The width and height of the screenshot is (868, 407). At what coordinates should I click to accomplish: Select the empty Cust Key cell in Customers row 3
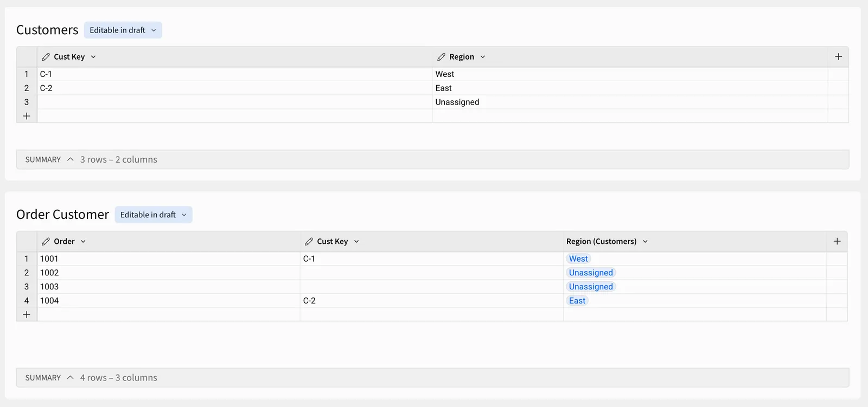pyautogui.click(x=235, y=102)
